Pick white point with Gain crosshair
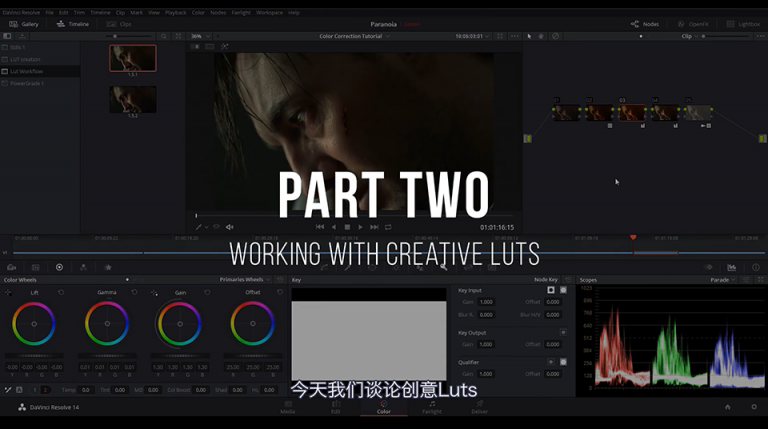Screen dimensions: 768x429 coord(154,292)
